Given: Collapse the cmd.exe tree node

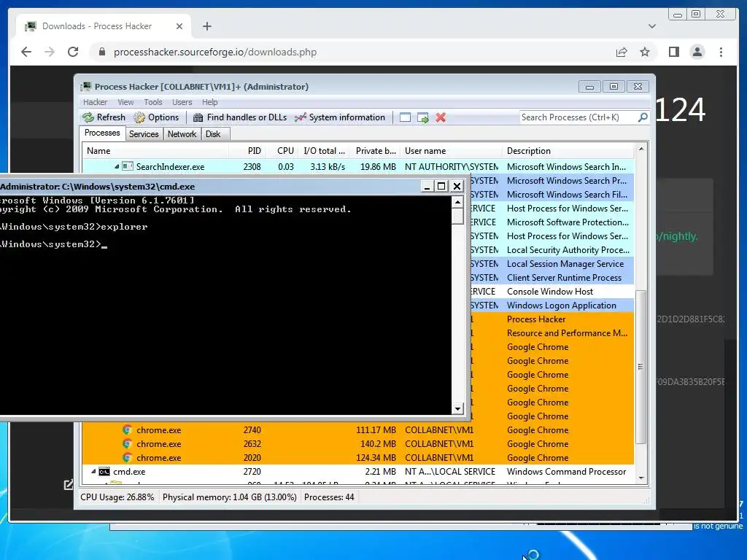Looking at the screenshot, I should pyautogui.click(x=93, y=472).
